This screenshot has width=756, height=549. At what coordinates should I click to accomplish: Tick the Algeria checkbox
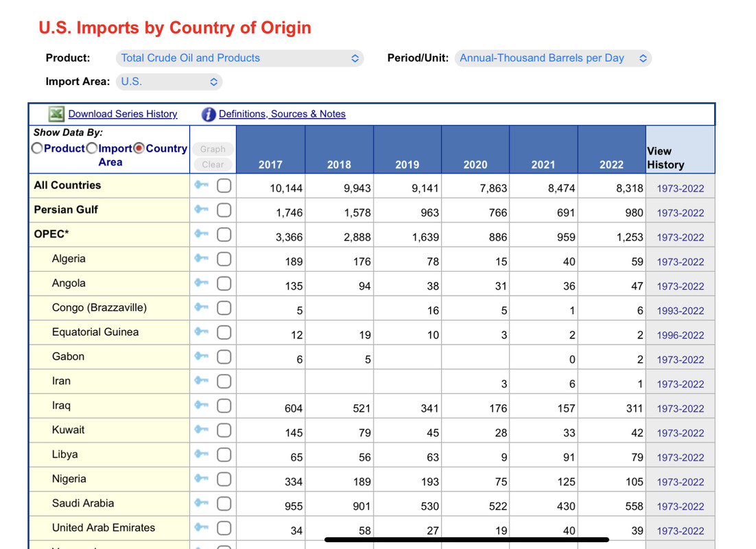pos(224,259)
